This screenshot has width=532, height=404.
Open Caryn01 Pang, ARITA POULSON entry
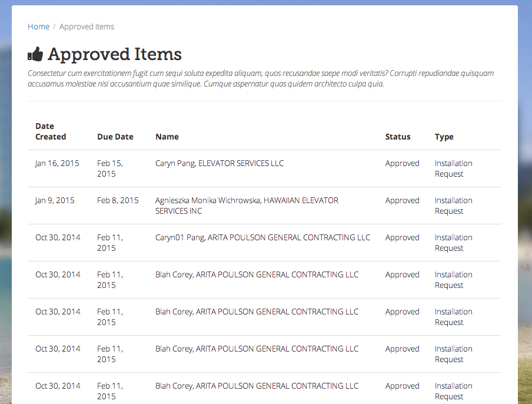pyautogui.click(x=262, y=238)
